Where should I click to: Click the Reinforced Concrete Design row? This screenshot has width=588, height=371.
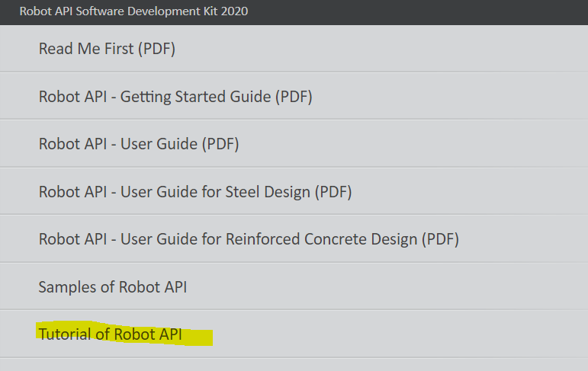[x=294, y=239]
